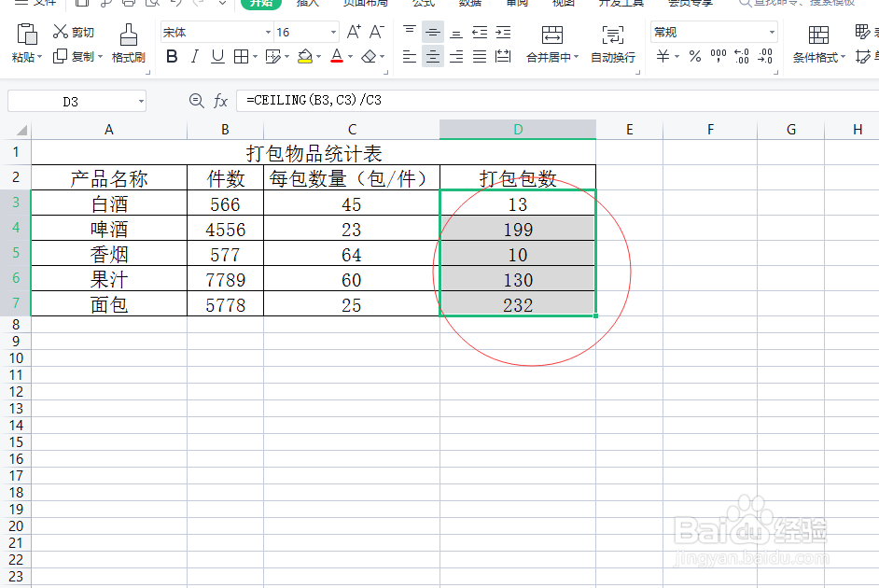The image size is (879, 588).
Task: Click the Merge and Center icon
Action: click(x=552, y=35)
